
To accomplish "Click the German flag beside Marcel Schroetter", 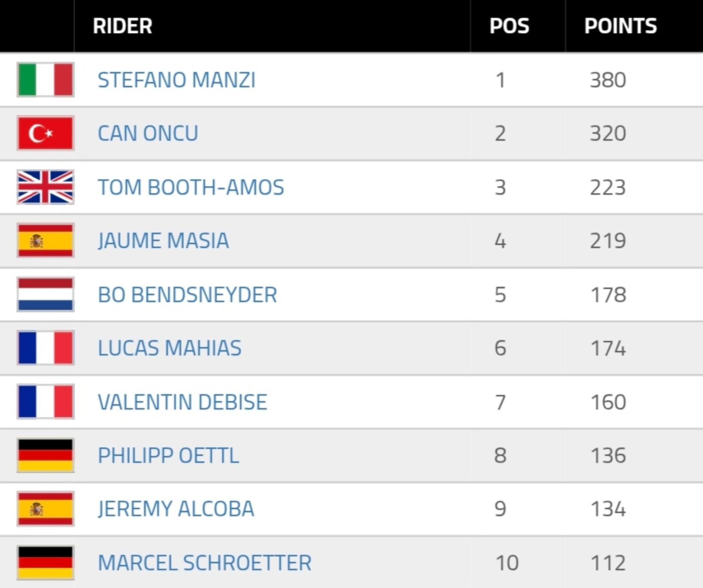I will click(x=45, y=561).
